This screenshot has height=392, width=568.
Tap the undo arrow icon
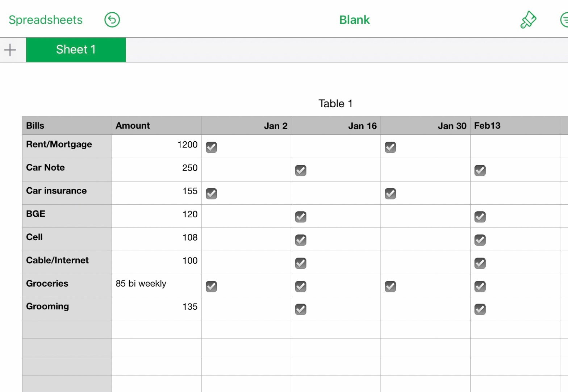point(112,20)
